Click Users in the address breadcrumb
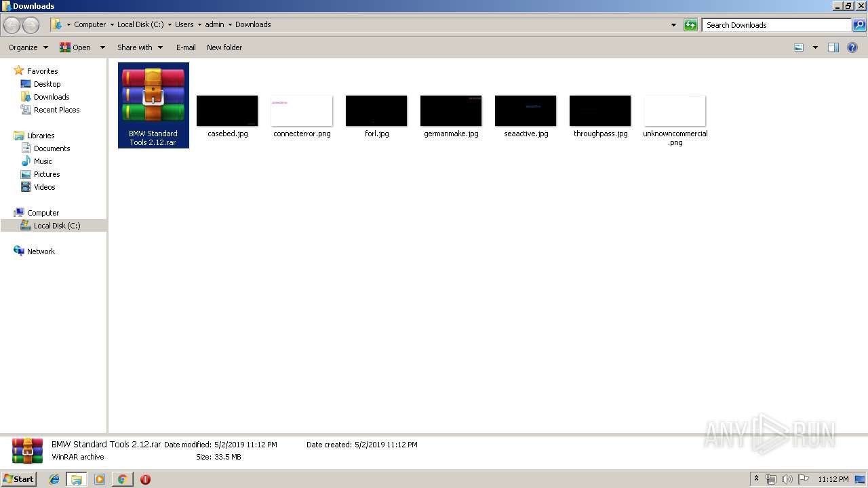 click(x=184, y=24)
